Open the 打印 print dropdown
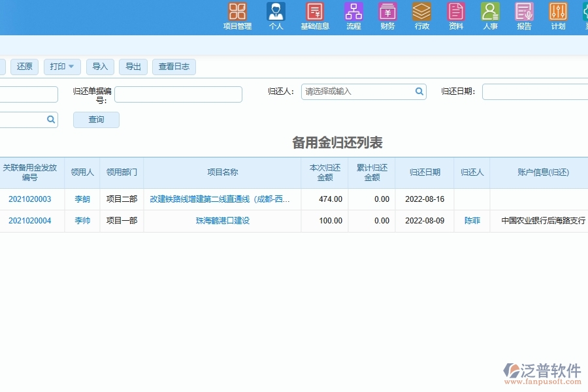 click(61, 66)
